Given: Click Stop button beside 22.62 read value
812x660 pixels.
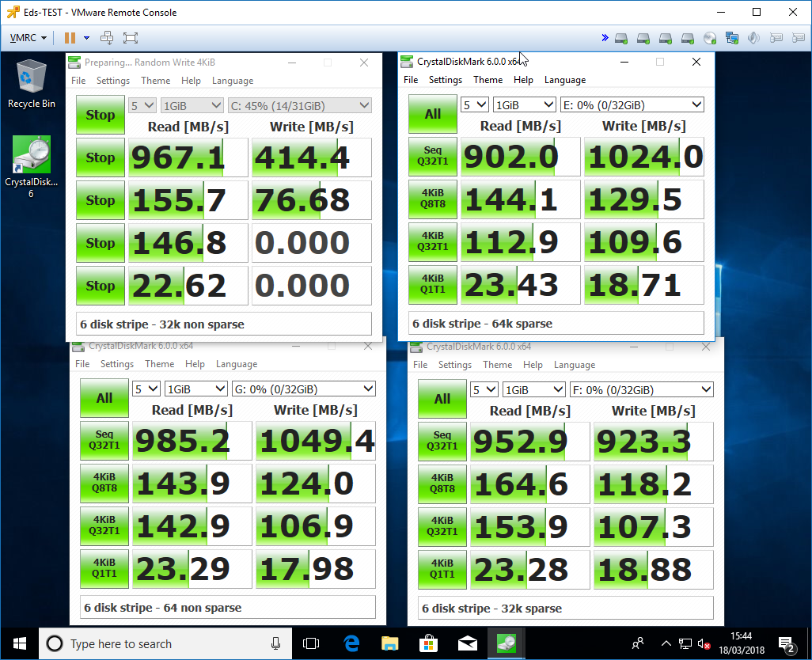Looking at the screenshot, I should (101, 286).
